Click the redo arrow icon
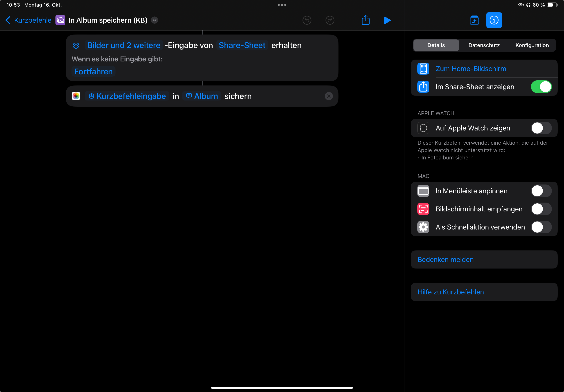Image resolution: width=564 pixels, height=392 pixels. pos(330,20)
